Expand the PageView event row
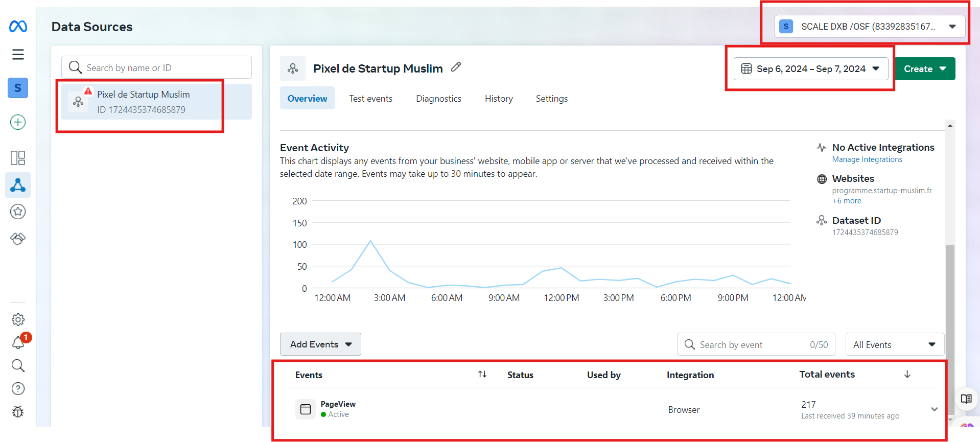This screenshot has height=442, width=980. point(934,409)
